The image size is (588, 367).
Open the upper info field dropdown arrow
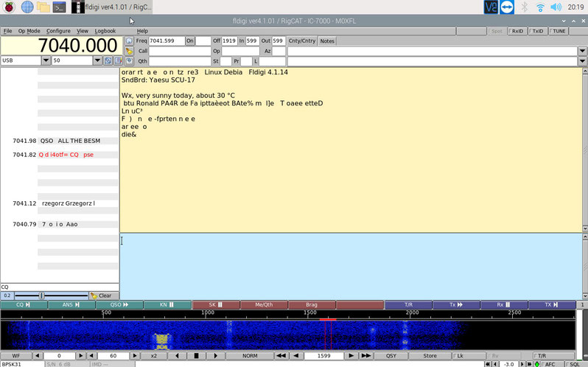coord(582,51)
